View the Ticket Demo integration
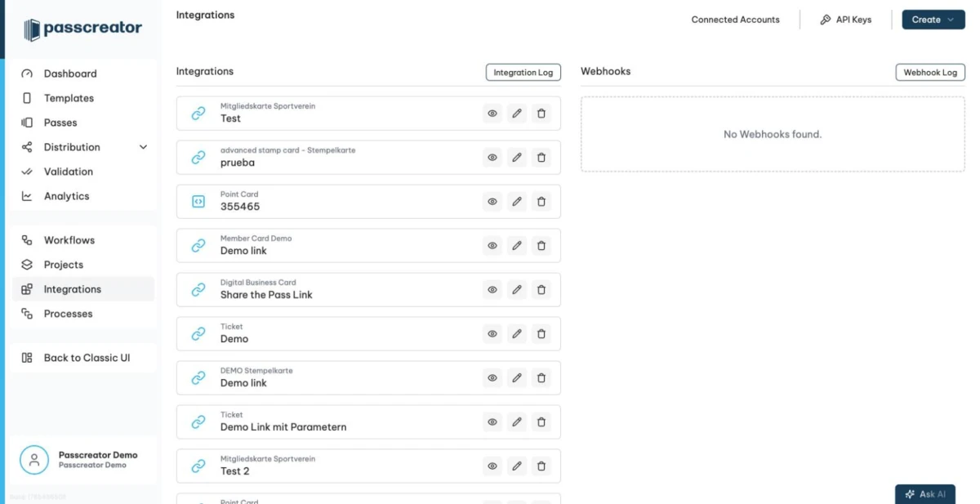 tap(492, 334)
